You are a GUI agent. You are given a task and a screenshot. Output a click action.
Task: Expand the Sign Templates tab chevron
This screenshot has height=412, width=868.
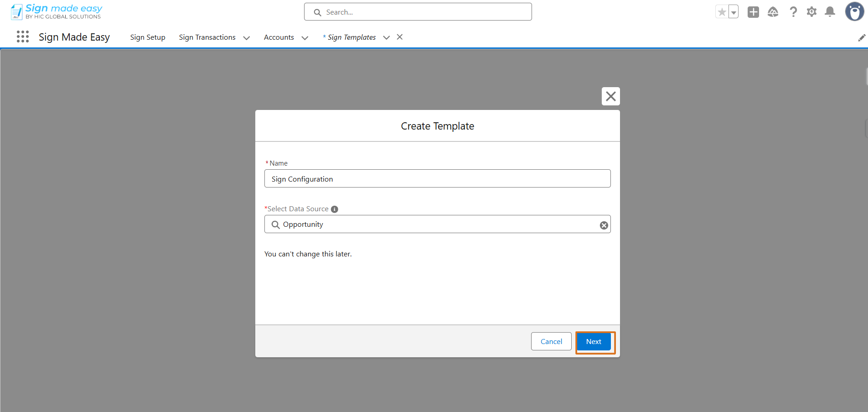pos(387,38)
